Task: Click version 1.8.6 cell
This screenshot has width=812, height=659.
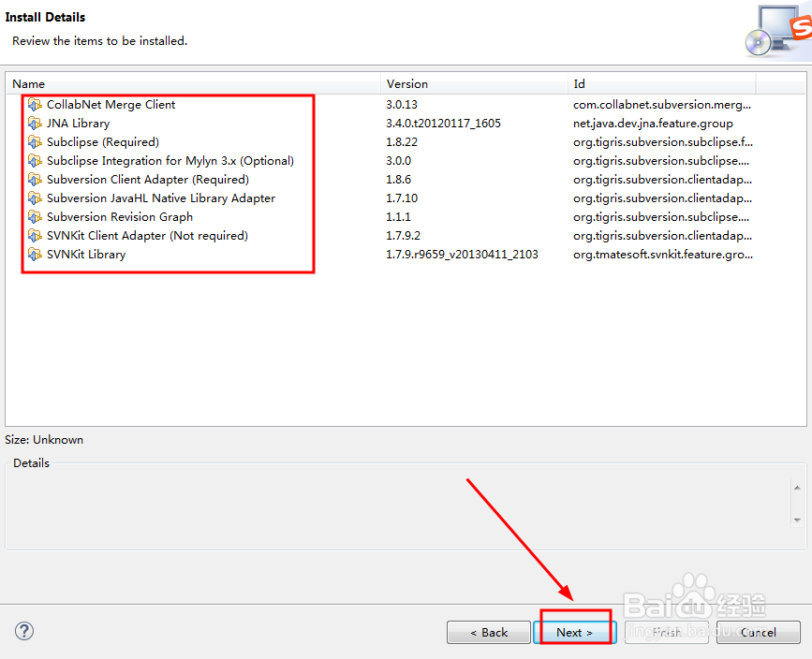Action: pos(399,180)
